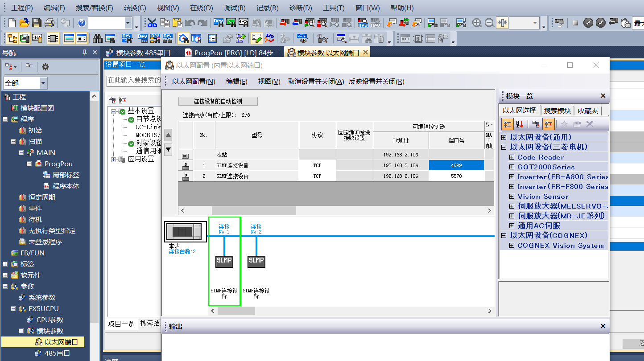Image resolution: width=644 pixels, height=361 pixels.
Task: Collapse the 程序 node in project tree
Action: point(5,119)
